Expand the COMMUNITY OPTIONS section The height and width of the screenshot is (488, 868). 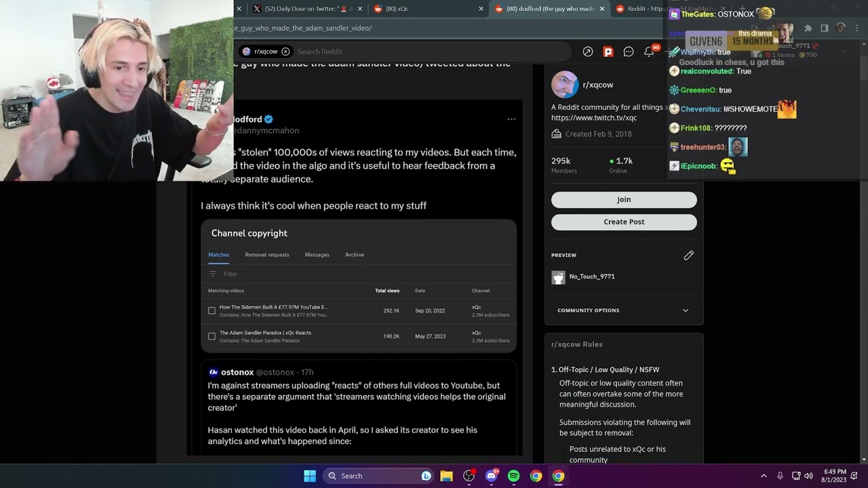pyautogui.click(x=623, y=310)
